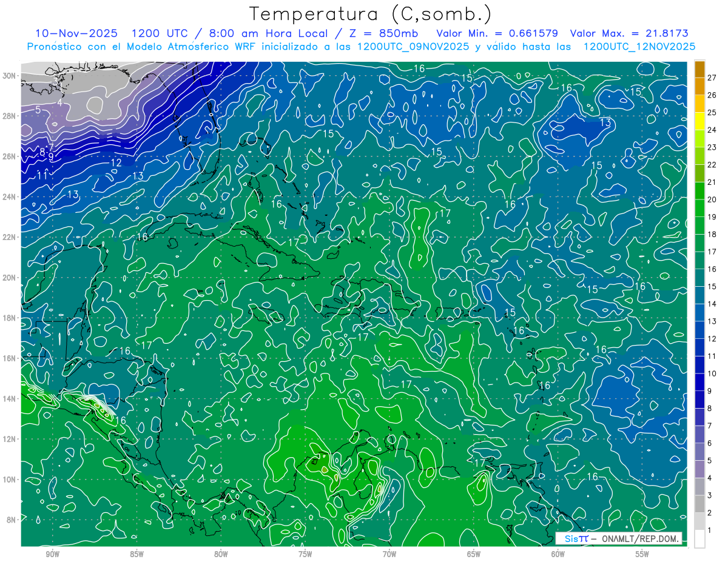Click the 18 label on the color scale
Screen dimensions: 728x562
coord(712,234)
